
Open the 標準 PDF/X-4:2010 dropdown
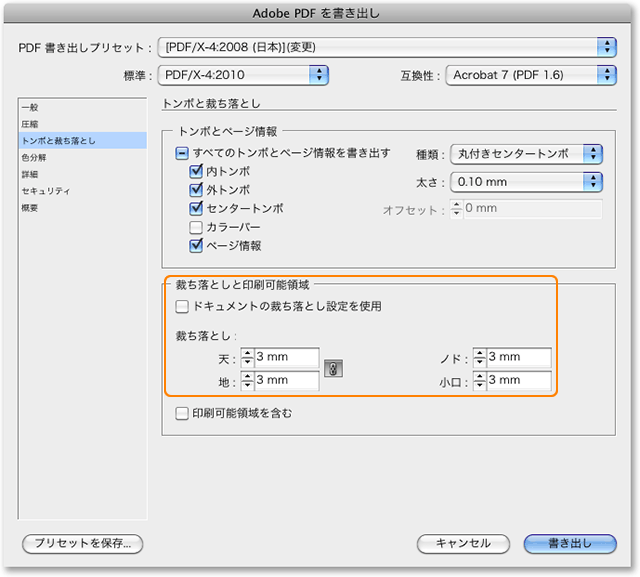[x=246, y=74]
